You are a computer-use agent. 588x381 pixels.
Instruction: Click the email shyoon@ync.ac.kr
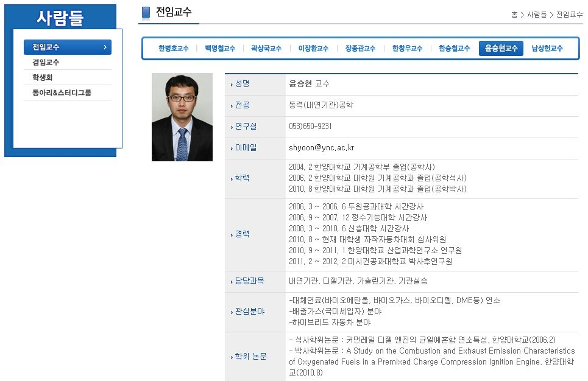point(321,148)
